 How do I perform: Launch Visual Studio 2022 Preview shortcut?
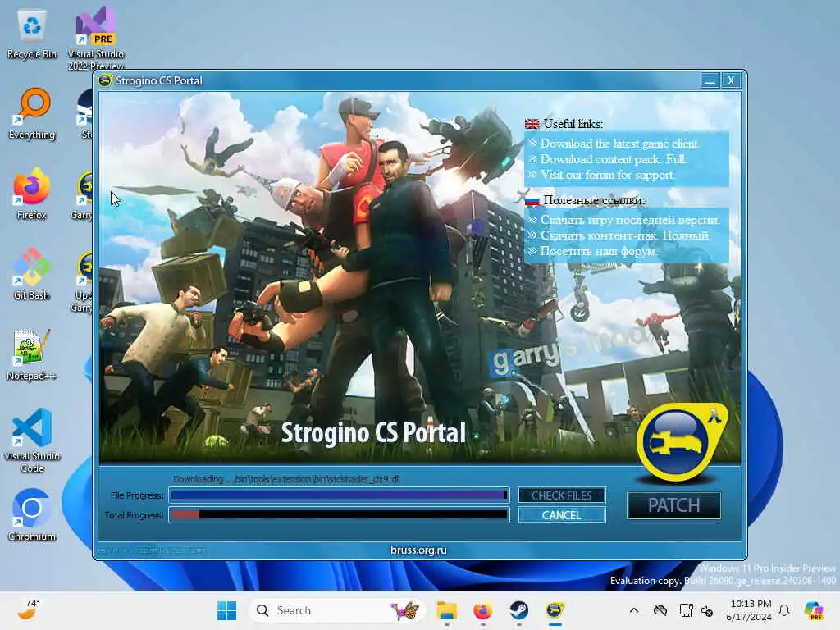(96, 38)
